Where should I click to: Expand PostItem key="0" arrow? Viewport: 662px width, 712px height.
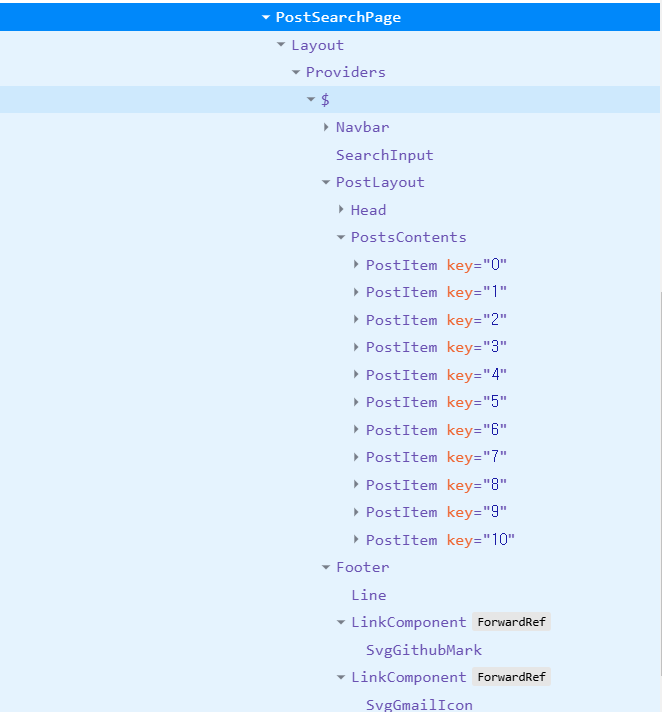356,264
